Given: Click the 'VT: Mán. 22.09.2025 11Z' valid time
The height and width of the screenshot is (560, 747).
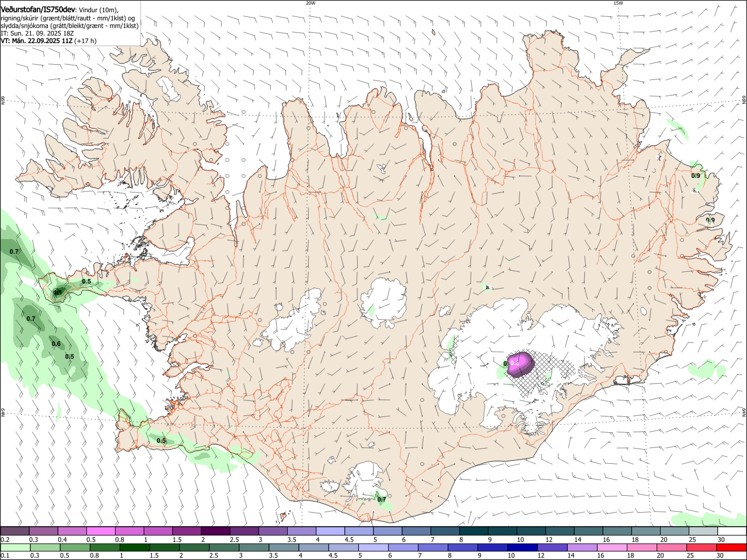Looking at the screenshot, I should [x=37, y=41].
